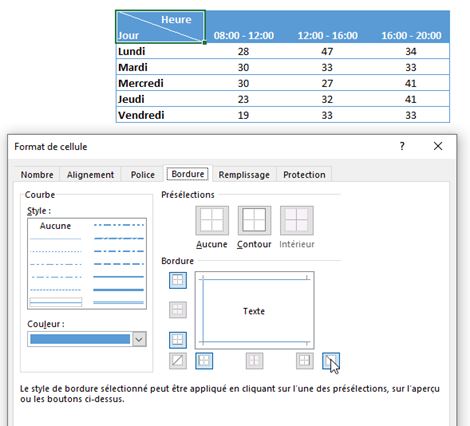Toggle the left border button
The height and width of the screenshot is (426, 470).
coord(204,361)
